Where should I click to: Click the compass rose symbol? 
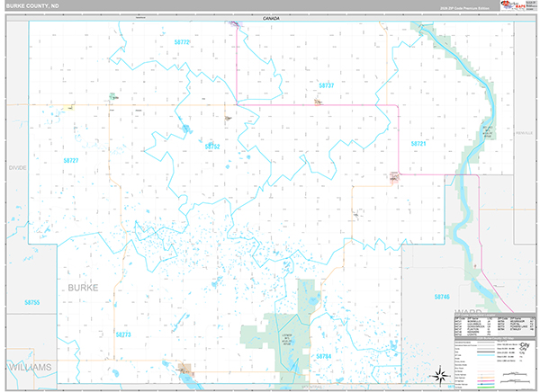point(441,376)
